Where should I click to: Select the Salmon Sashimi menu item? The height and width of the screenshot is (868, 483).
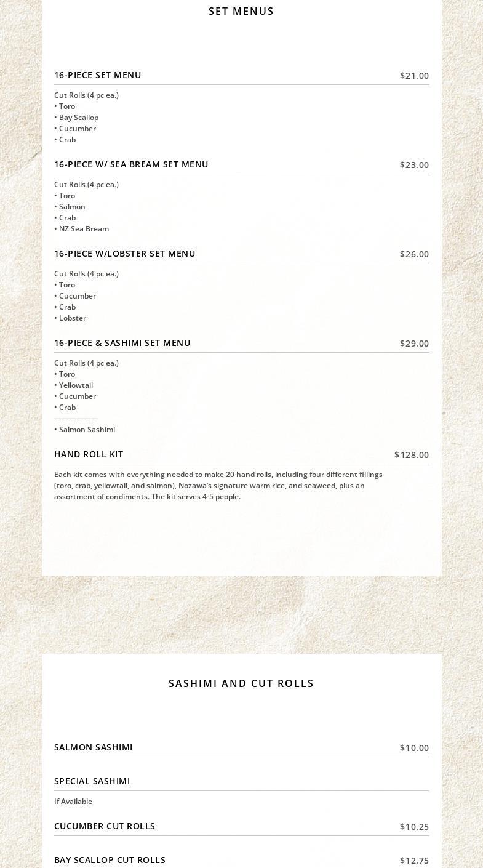pyautogui.click(x=94, y=747)
